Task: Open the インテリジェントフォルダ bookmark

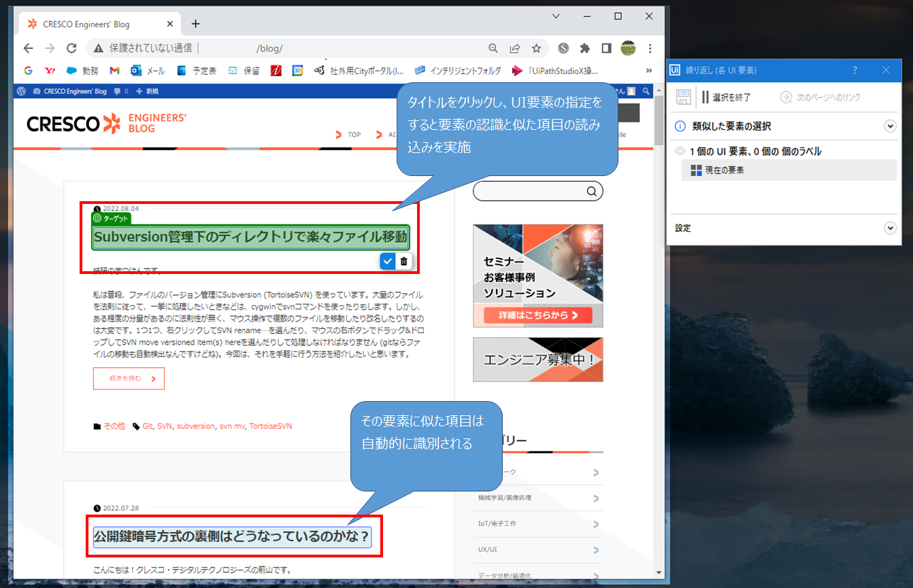Action: [457, 70]
